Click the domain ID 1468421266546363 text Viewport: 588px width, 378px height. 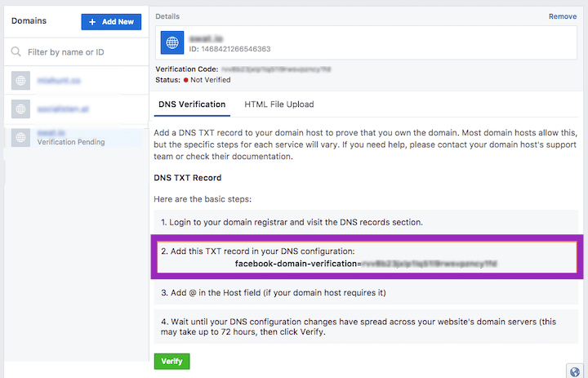[229, 49]
